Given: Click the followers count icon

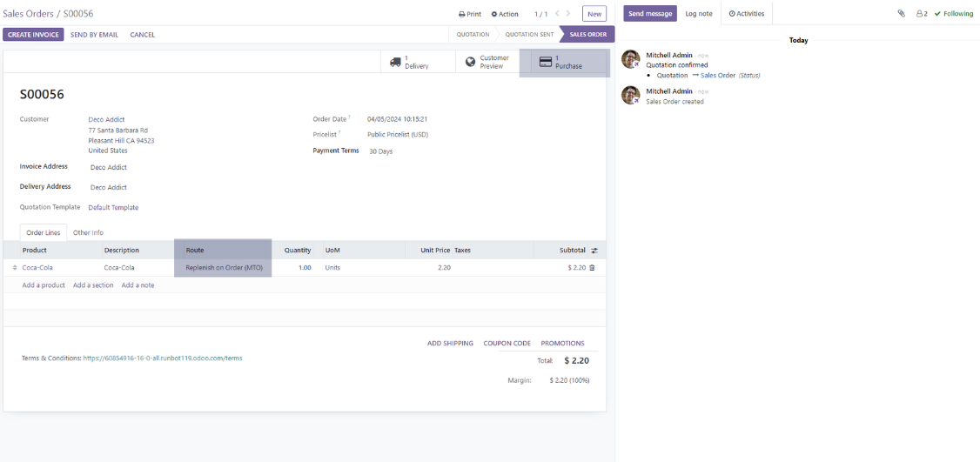Looking at the screenshot, I should coord(921,14).
